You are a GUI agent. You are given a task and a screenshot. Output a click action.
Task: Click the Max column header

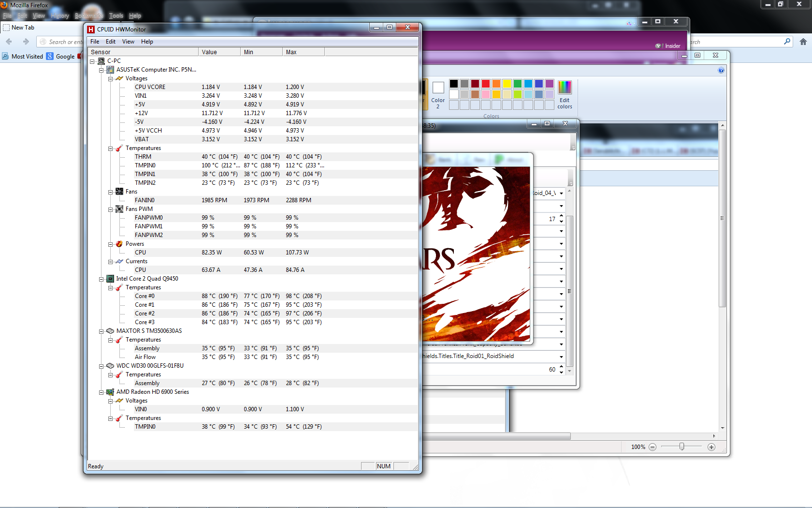coord(304,52)
